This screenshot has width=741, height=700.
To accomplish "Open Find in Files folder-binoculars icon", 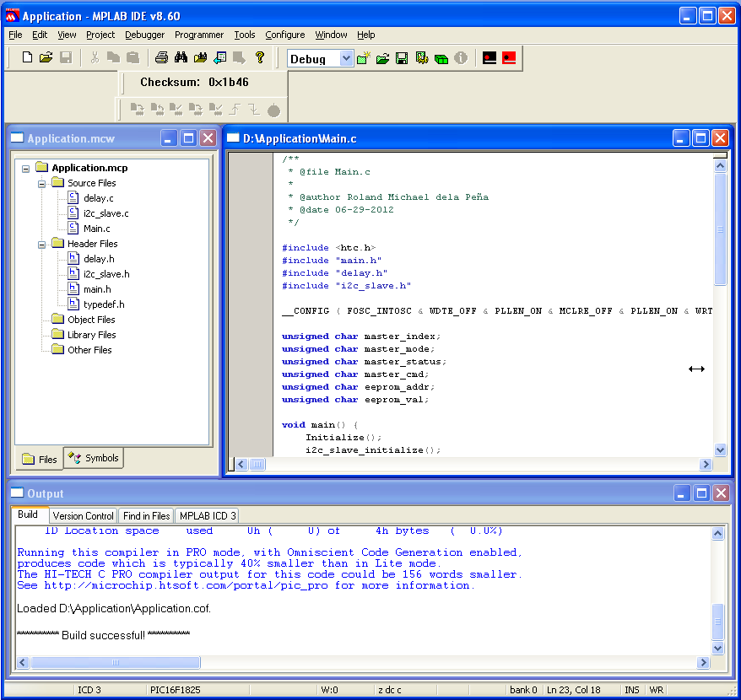I will [200, 57].
